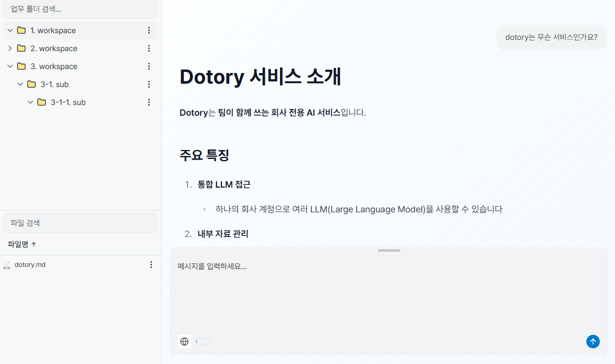The width and height of the screenshot is (615, 364).
Task: Toggle the switch beside the globe icon
Action: (x=203, y=342)
